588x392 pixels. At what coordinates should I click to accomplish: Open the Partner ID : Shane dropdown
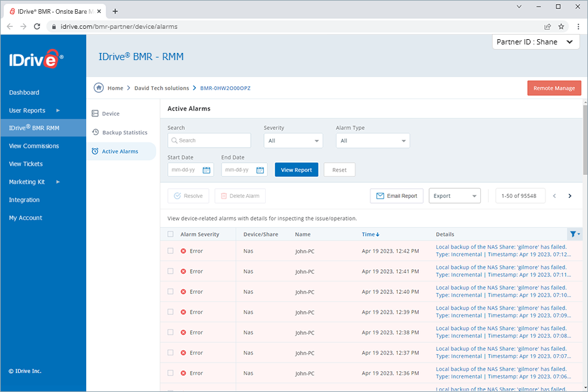pyautogui.click(x=536, y=42)
